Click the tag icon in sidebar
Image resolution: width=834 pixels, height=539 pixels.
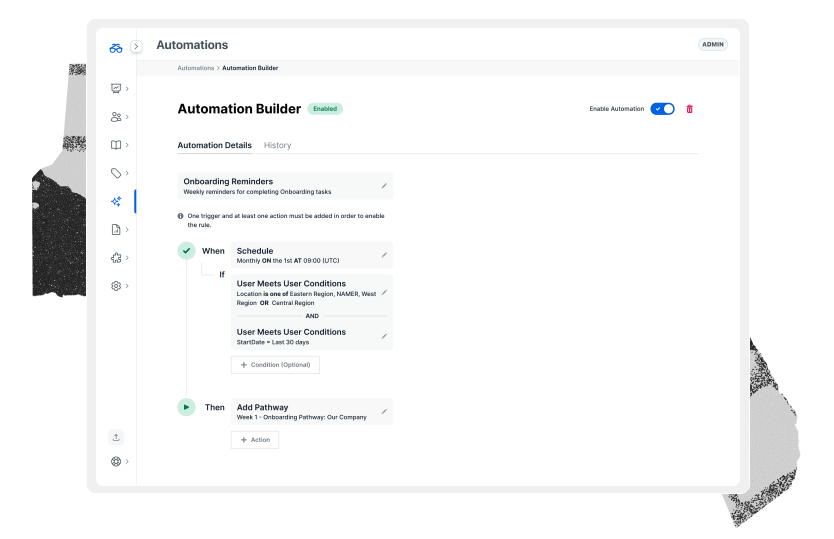pyautogui.click(x=116, y=173)
